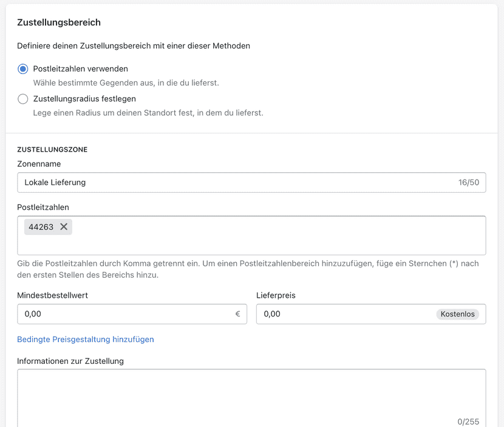This screenshot has height=427, width=504.
Task: Click the 'Gib die Postleitzahlen durch Komma' help text
Action: click(x=248, y=269)
